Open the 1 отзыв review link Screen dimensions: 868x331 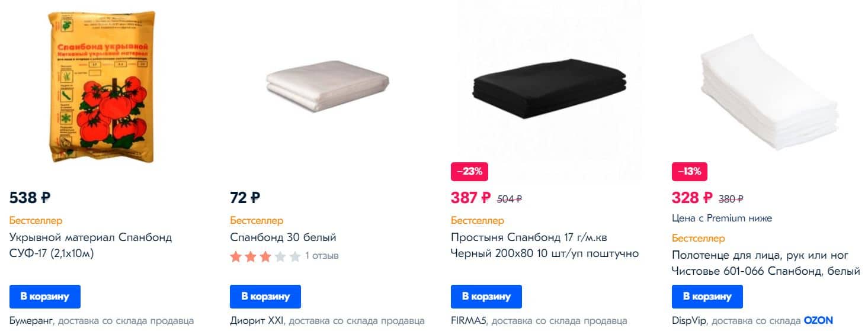pos(322,256)
